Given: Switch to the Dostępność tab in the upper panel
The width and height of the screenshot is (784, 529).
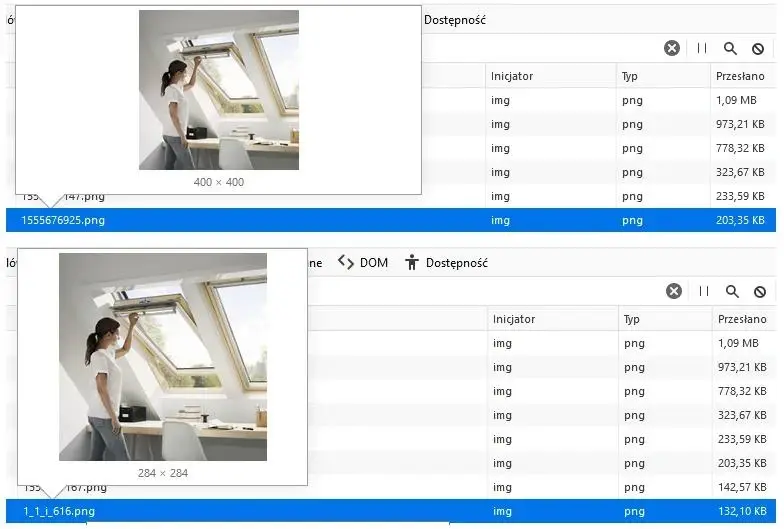Looking at the screenshot, I should [454, 20].
